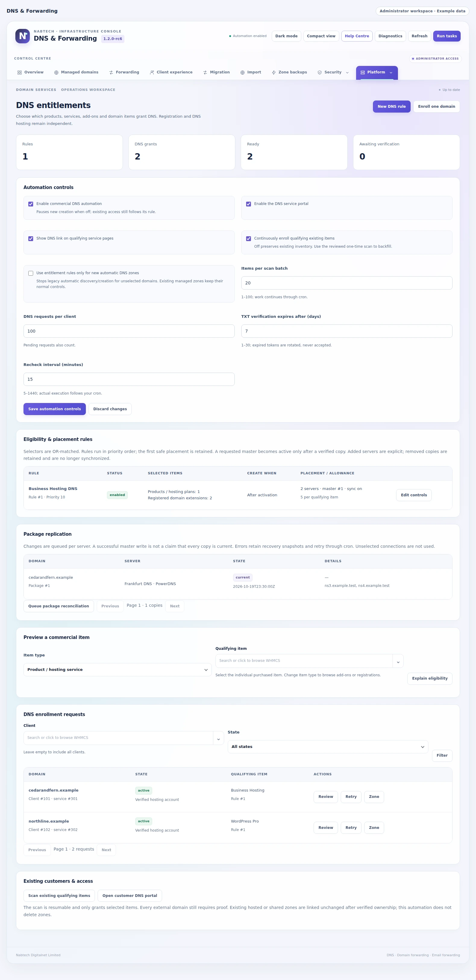
Task: Open the Managed domains tab
Action: [x=76, y=72]
